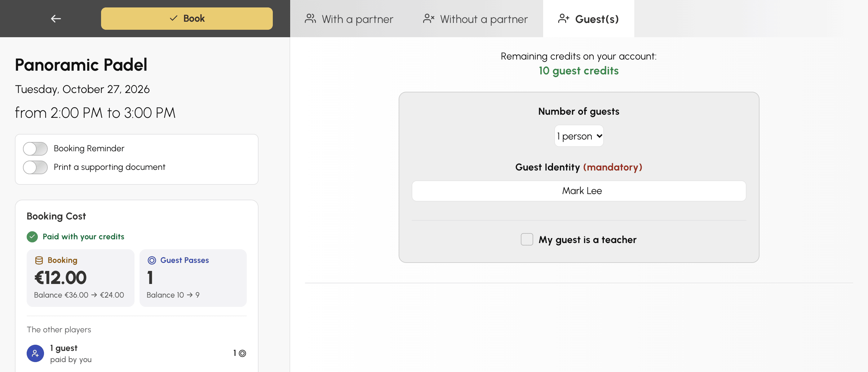
Task: Select the Guest(s) tab
Action: tap(588, 19)
